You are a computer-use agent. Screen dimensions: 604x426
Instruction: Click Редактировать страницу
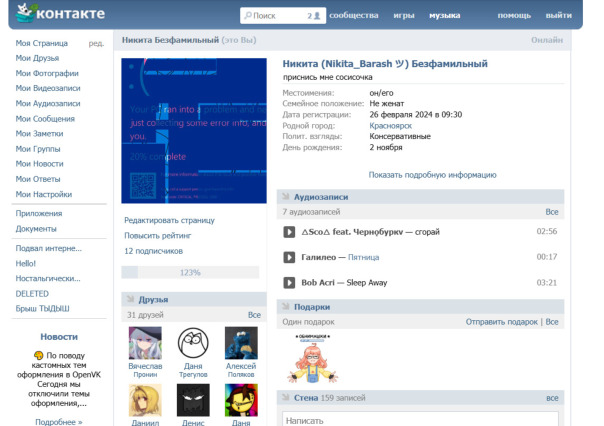click(169, 220)
